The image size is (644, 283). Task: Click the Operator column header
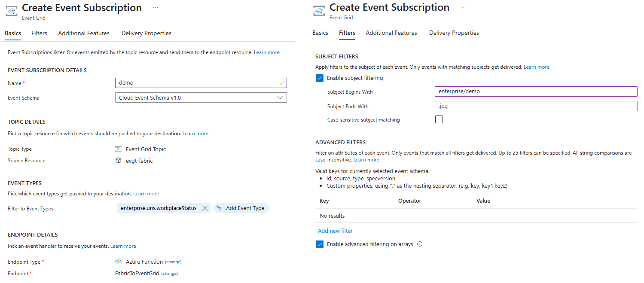[410, 201]
